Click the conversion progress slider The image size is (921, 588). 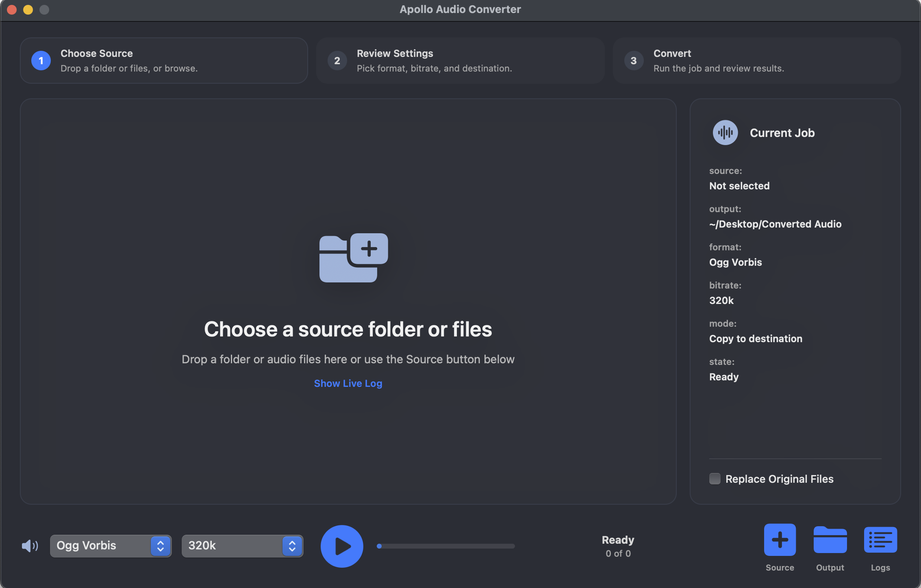point(446,546)
